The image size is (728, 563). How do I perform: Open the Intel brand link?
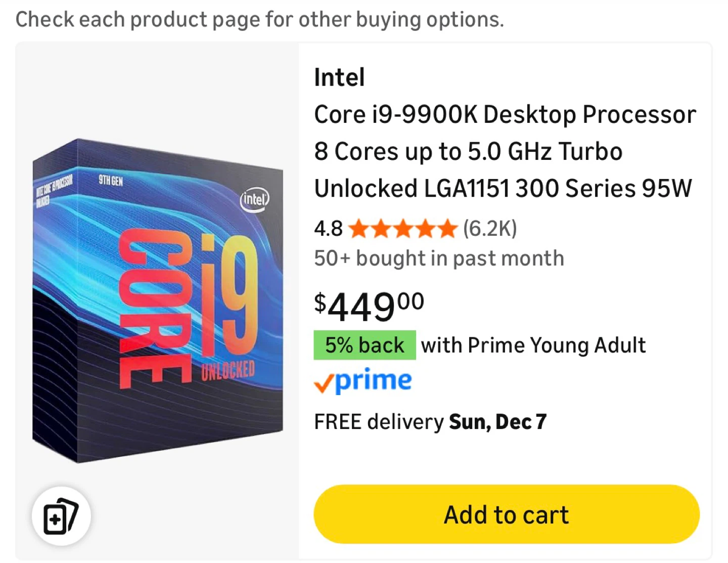point(339,77)
